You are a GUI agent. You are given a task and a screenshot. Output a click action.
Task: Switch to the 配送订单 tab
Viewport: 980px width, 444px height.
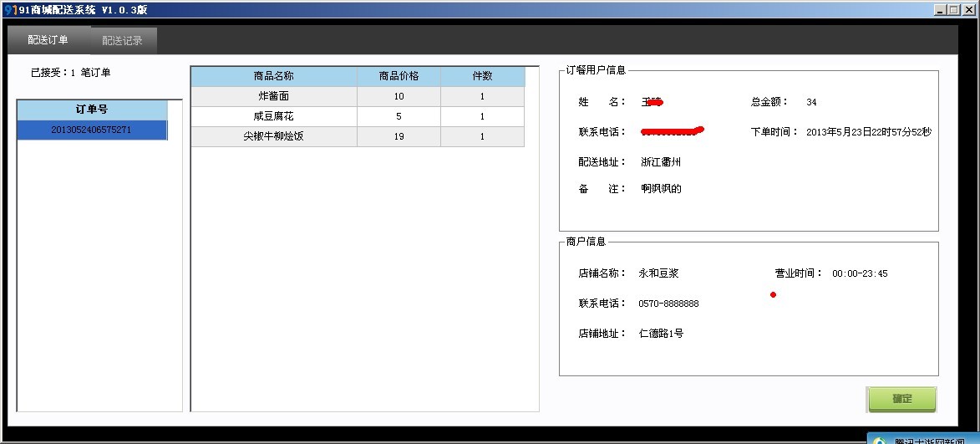pyautogui.click(x=48, y=40)
